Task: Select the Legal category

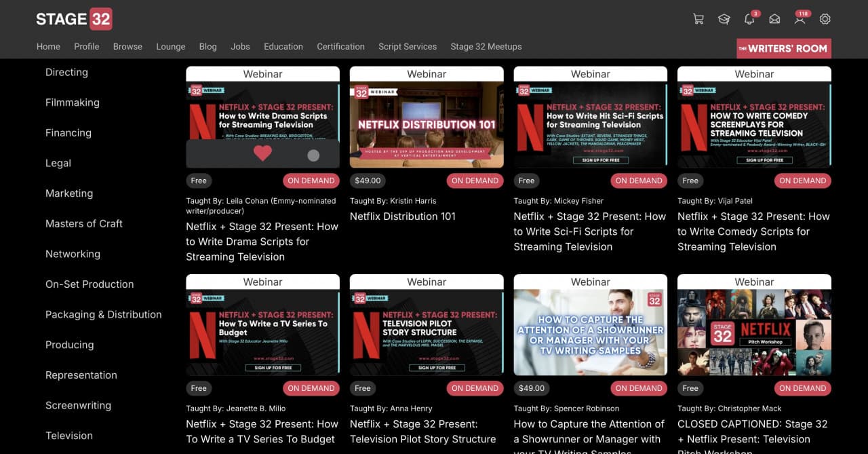Action: [x=58, y=163]
